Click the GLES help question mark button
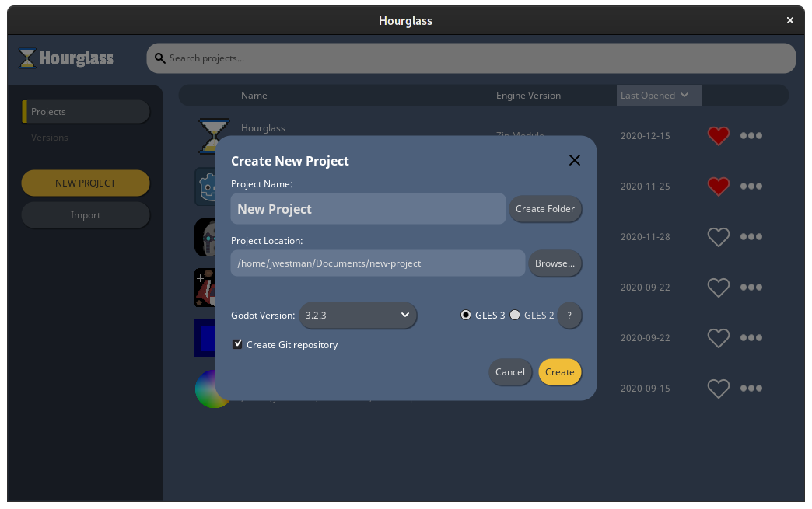The image size is (812, 509). (569, 315)
